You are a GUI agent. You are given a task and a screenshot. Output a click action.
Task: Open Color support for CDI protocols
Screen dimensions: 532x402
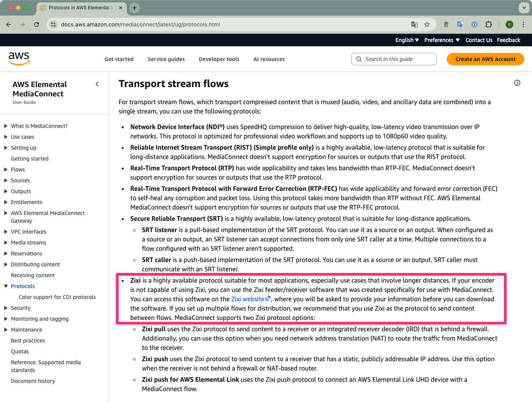pyautogui.click(x=57, y=297)
